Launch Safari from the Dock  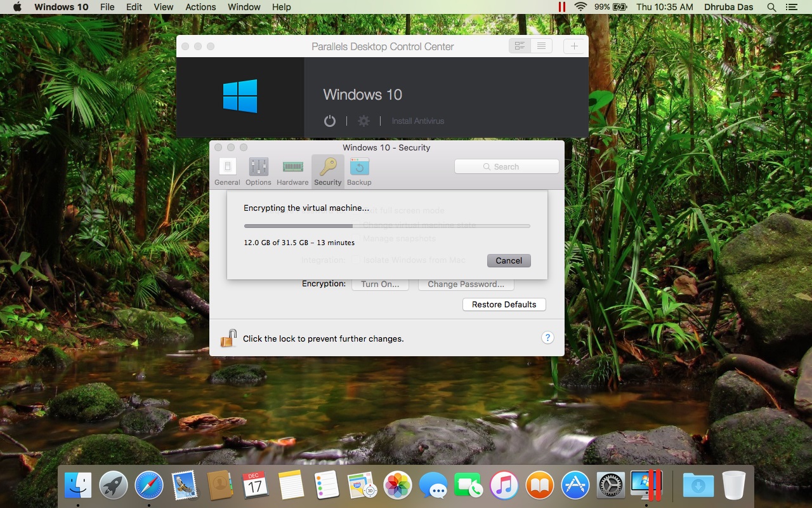[x=149, y=486]
